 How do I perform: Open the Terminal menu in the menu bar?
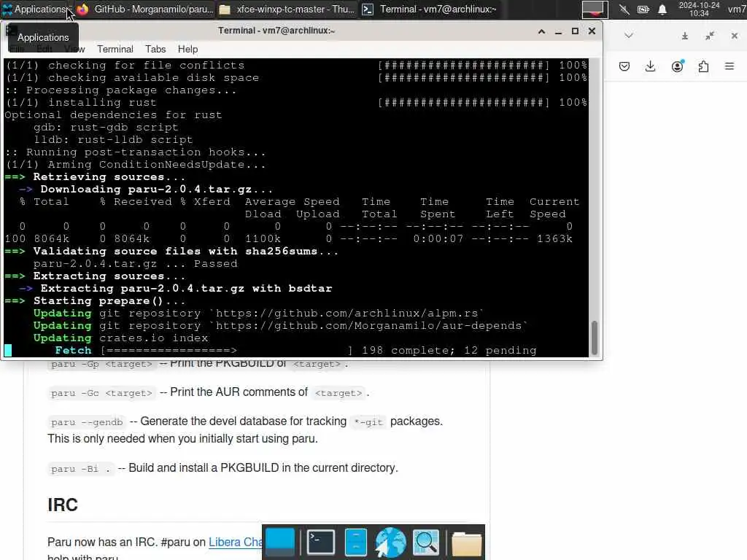coord(115,49)
